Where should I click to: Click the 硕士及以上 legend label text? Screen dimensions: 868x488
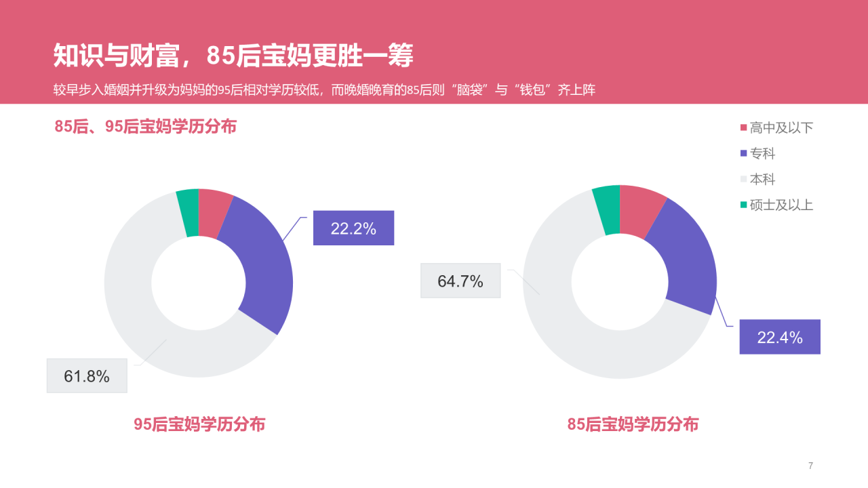click(781, 205)
